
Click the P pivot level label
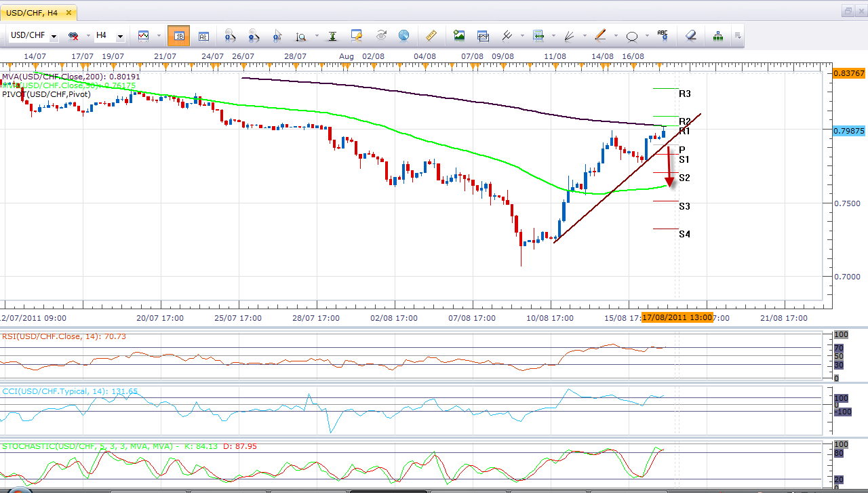pos(682,149)
